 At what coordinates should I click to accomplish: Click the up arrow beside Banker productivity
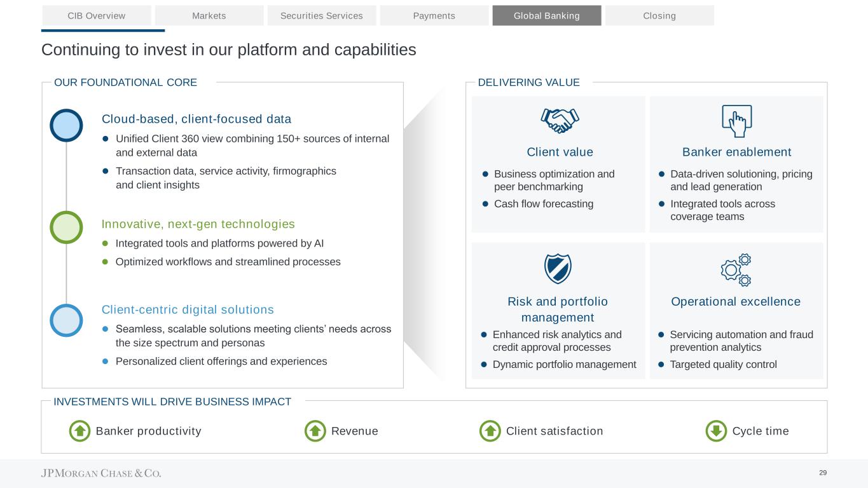pos(80,431)
